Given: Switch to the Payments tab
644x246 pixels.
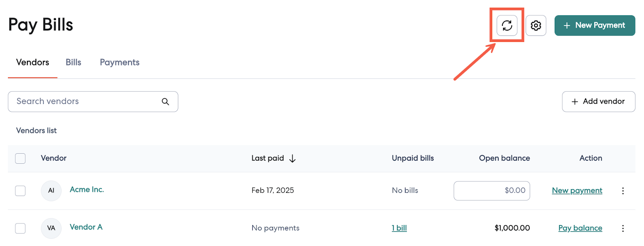Looking at the screenshot, I should point(120,63).
